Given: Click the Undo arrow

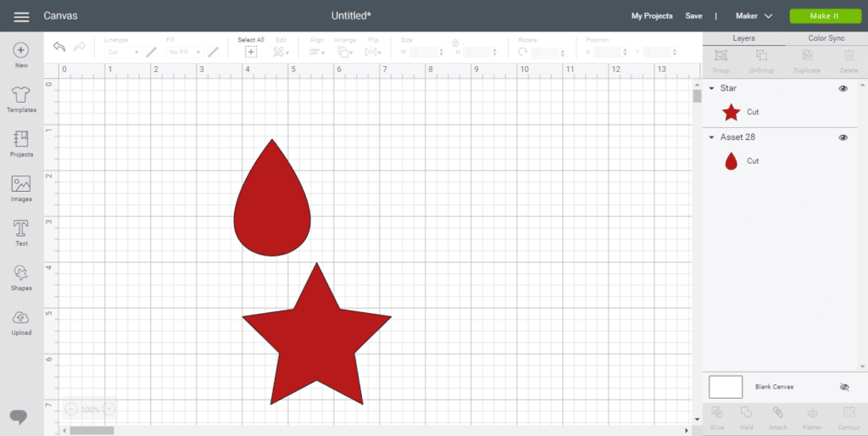Looking at the screenshot, I should click(58, 48).
